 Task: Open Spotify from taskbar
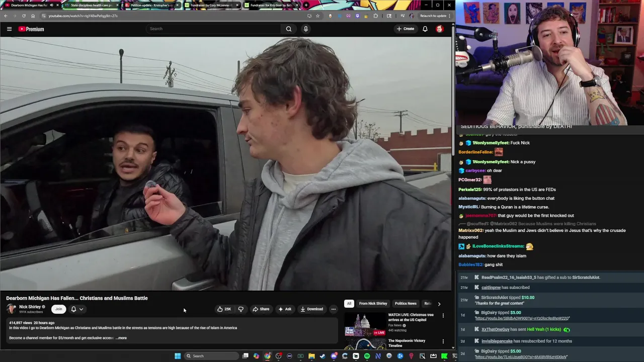[367, 356]
